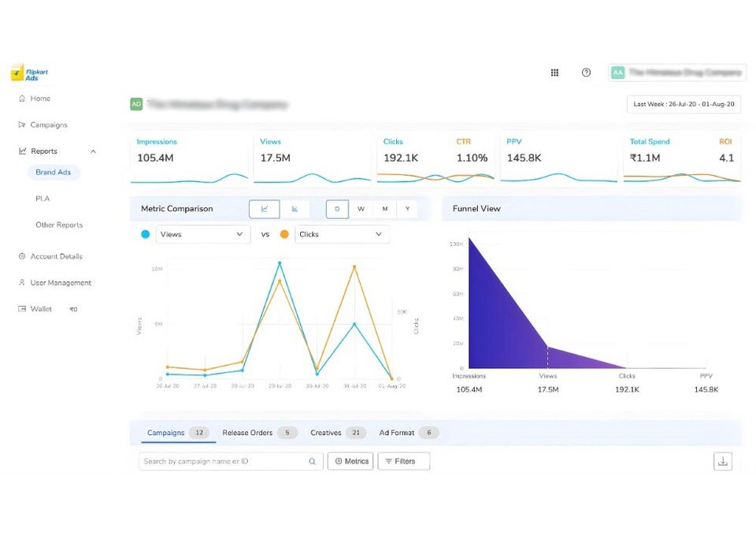Select the weekly W granularity toggle
This screenshot has width=756, height=536.
point(361,209)
